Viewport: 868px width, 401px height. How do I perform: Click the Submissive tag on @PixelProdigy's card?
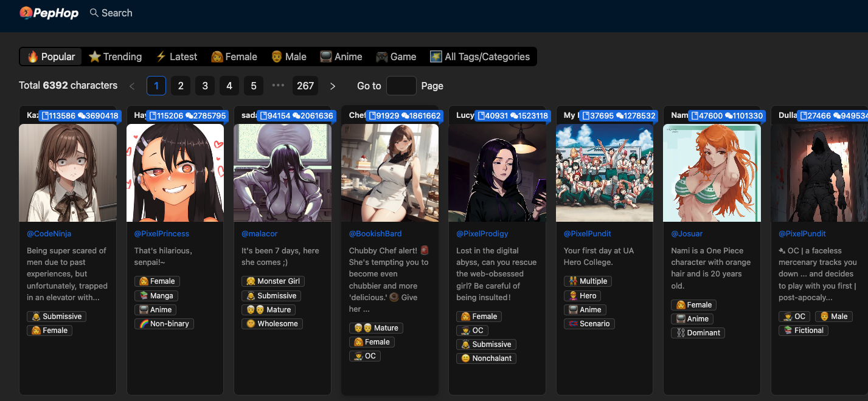(486, 344)
